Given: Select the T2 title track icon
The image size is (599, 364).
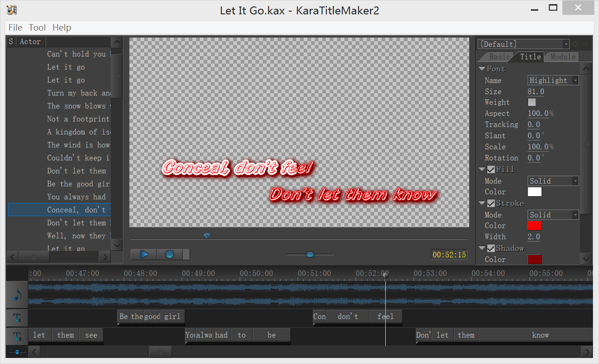Looking at the screenshot, I should (17, 337).
